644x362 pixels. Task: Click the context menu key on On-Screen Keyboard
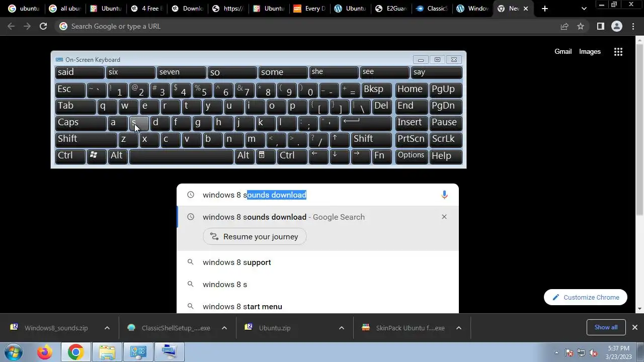266,156
